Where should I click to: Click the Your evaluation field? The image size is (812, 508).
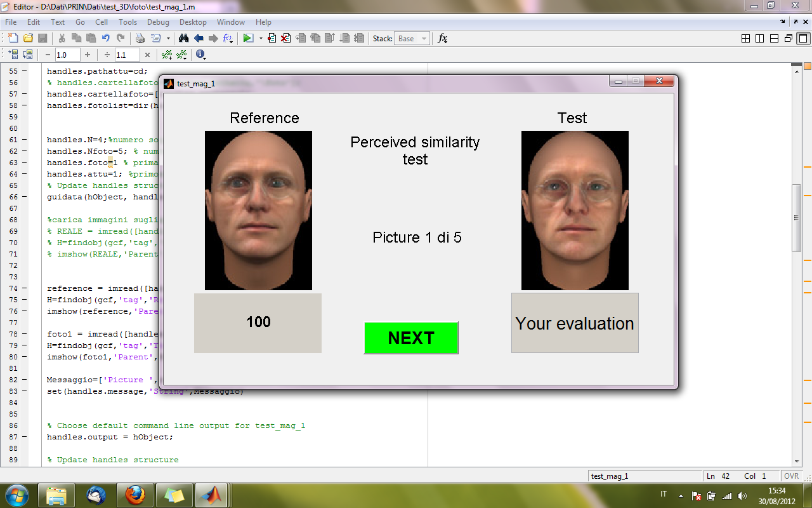pyautogui.click(x=575, y=323)
